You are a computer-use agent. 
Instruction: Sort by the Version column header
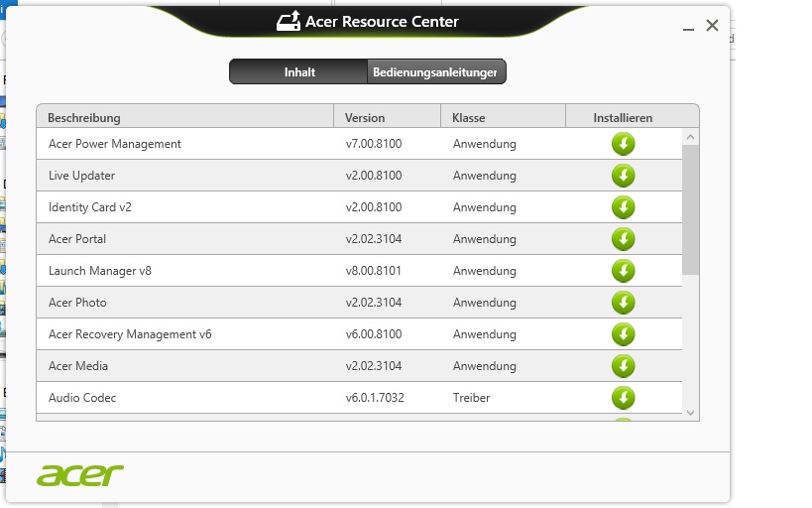387,118
